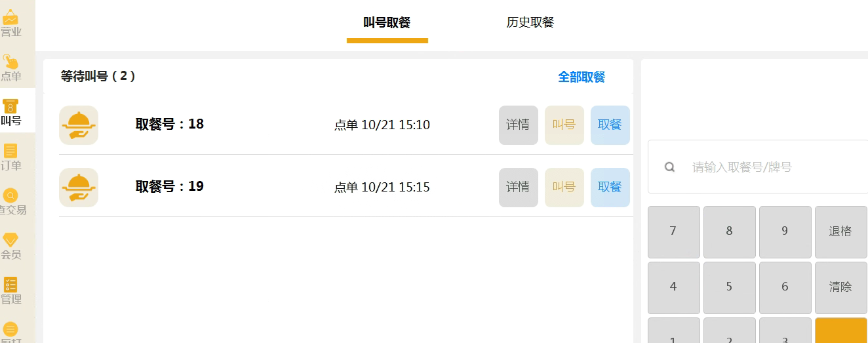Open the 查交易 transaction search icon
Viewport: 868px width, 343px height.
(10, 196)
